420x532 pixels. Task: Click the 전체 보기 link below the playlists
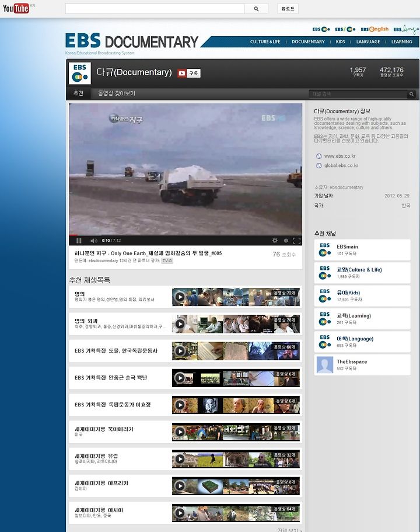click(289, 530)
